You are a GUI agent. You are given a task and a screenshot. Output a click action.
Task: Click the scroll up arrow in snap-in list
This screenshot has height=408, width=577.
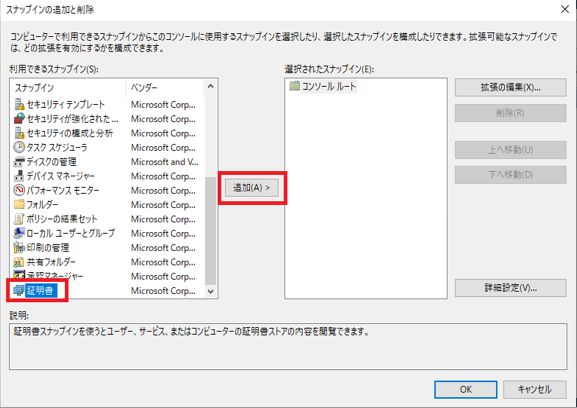(x=210, y=86)
